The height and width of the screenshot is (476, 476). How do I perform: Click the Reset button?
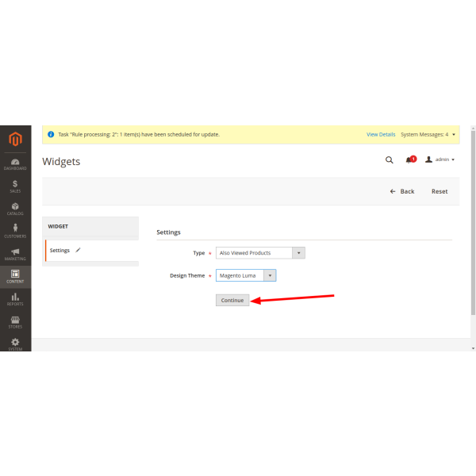point(440,191)
